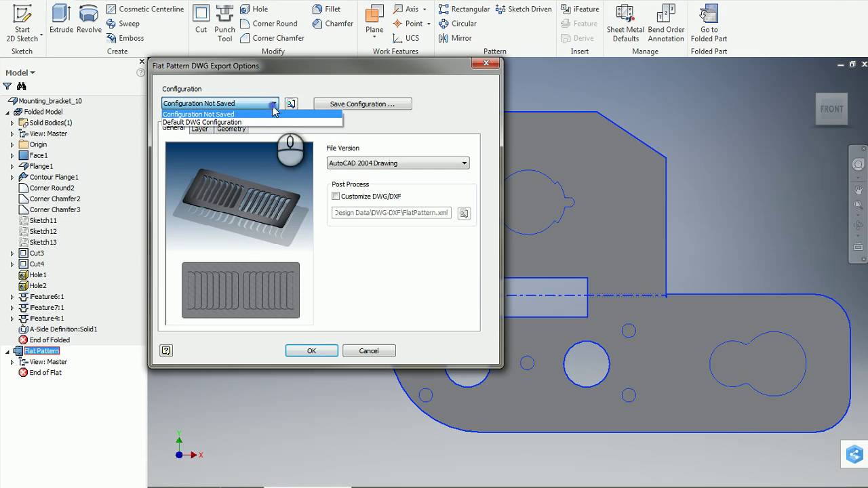Click the browser filter funnel icon
This screenshot has width=868, height=488.
7,86
